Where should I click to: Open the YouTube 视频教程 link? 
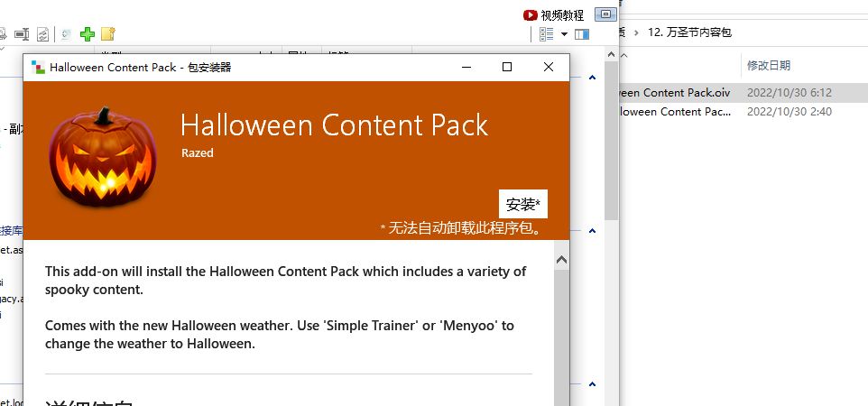[x=553, y=15]
